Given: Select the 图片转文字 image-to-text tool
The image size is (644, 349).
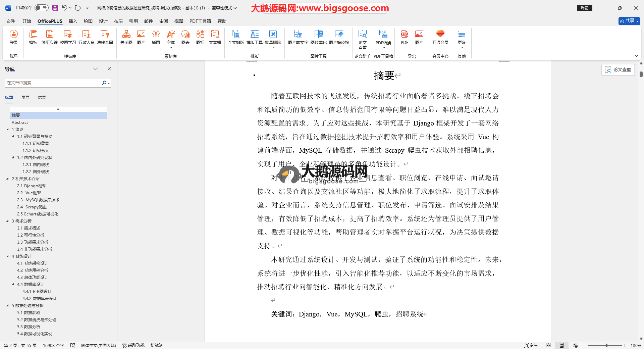Looking at the screenshot, I should click(x=298, y=37).
